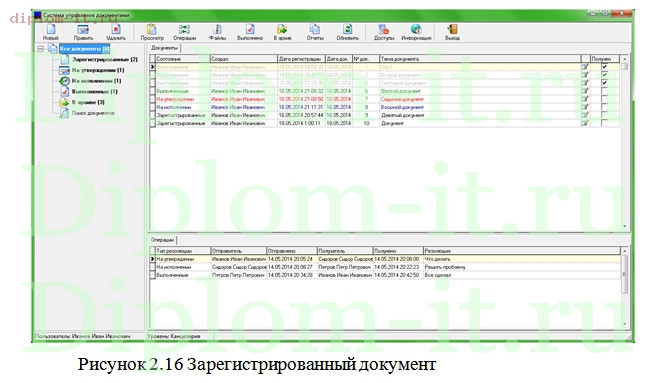This screenshot has width=659, height=383.
Task: Select the Седьмой документ row topic
Action: point(402,99)
